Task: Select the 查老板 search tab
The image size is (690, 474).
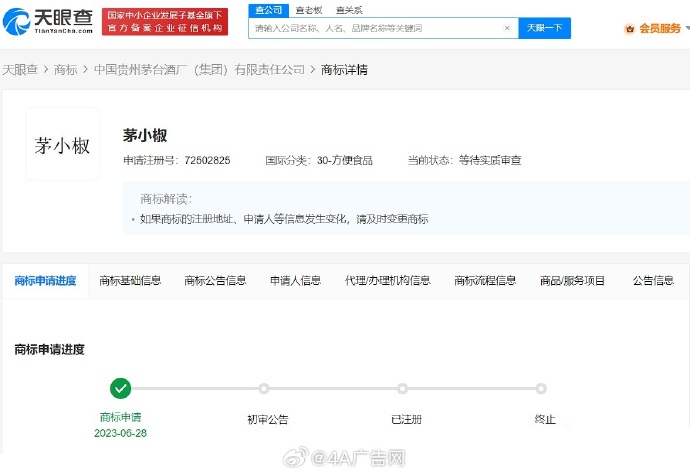Action: pyautogui.click(x=309, y=10)
